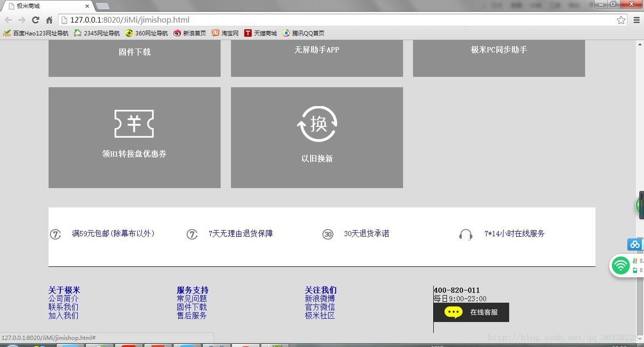
Task: Select 领H1转接盘优惠券 label
Action: pos(134,154)
